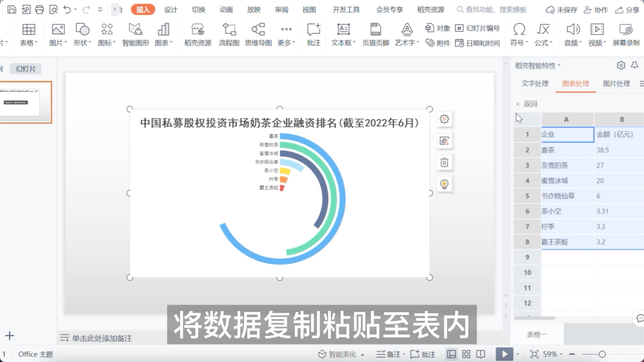Click 单击此处添加备注 notes area
This screenshot has width=644, height=362.
(102, 338)
